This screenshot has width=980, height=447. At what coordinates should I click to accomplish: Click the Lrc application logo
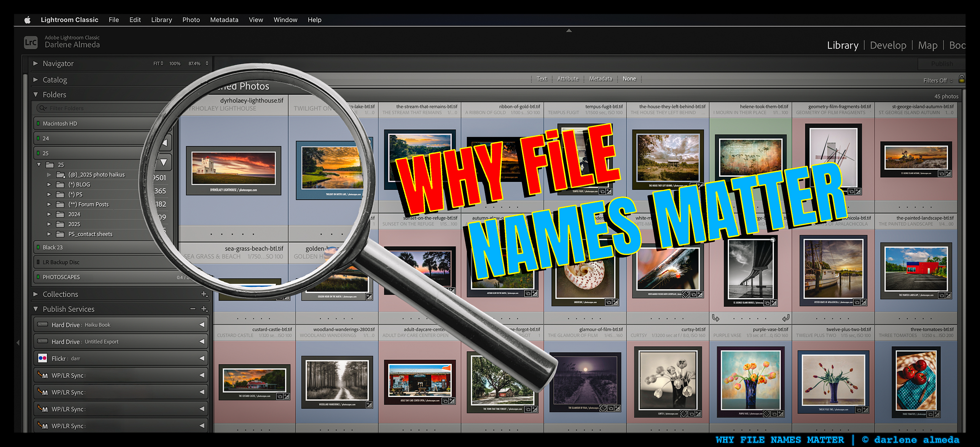tap(31, 42)
